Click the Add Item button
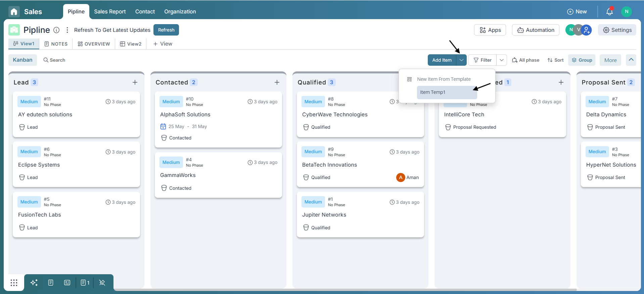Viewport: 644px width, 294px height. pos(442,60)
